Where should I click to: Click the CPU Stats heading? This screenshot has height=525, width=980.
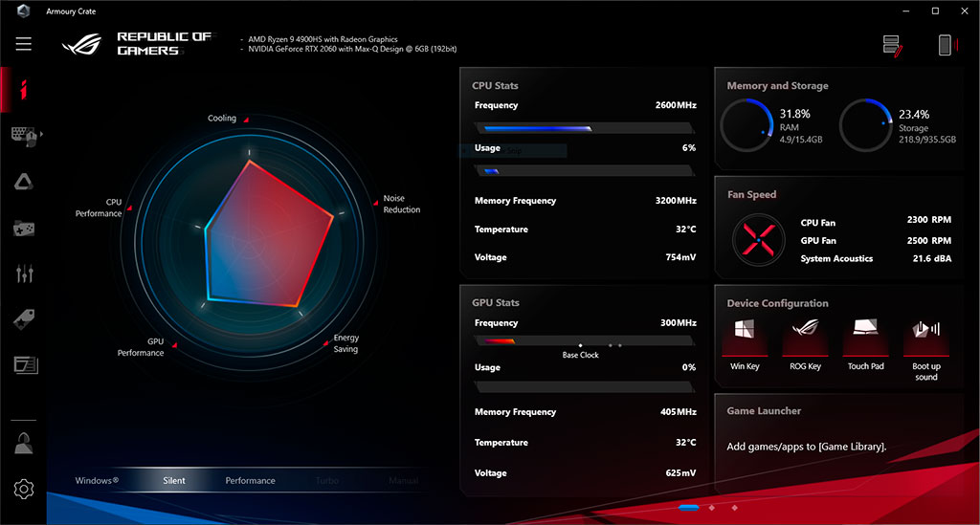coord(495,85)
